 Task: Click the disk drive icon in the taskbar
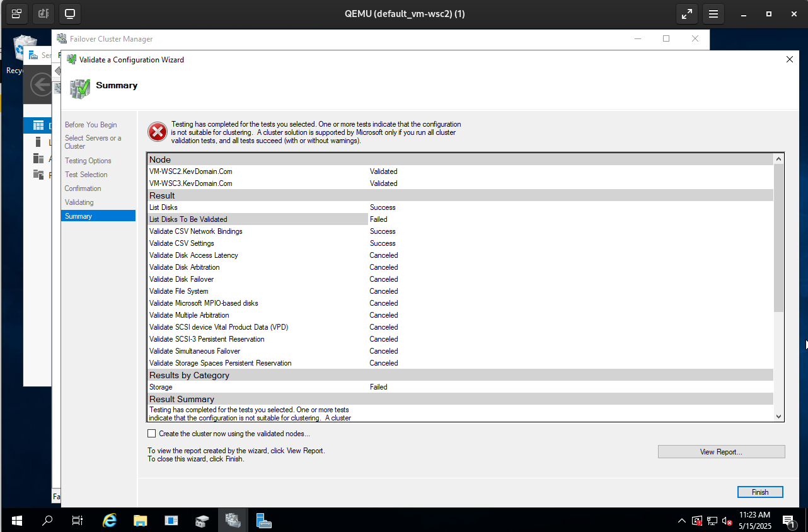click(x=202, y=521)
